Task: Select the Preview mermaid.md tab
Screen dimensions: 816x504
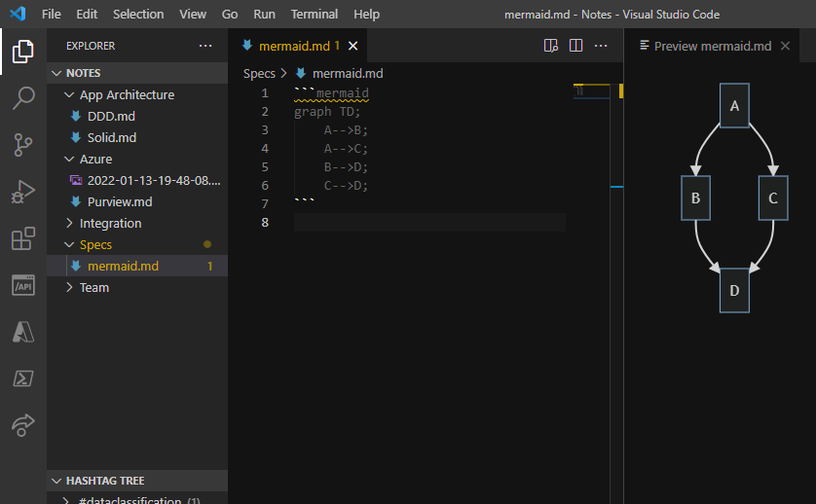Action: click(x=712, y=46)
